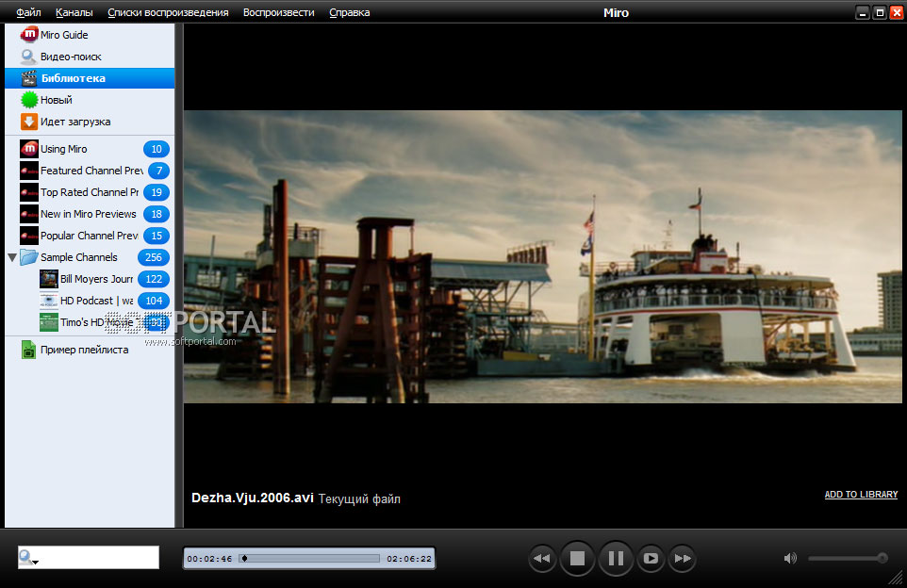Collapse the Sample Channels folder triangle
This screenshot has height=588, width=907.
click(11, 257)
